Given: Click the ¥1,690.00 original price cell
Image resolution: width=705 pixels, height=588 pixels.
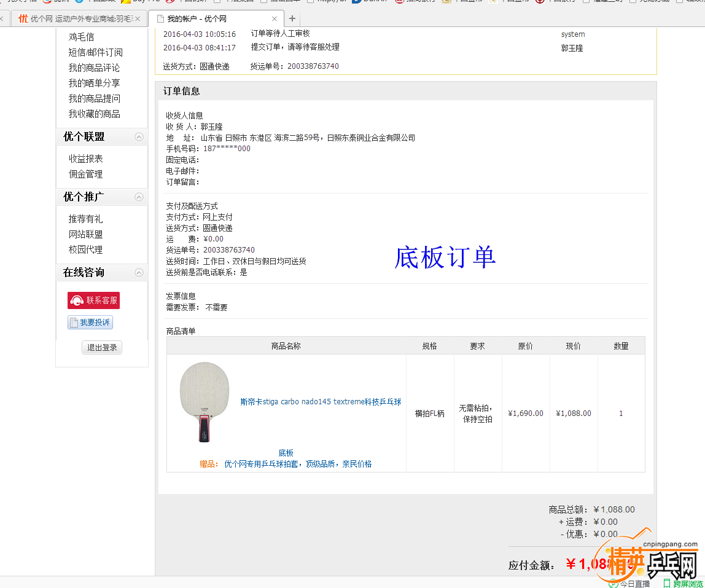Looking at the screenshot, I should [526, 413].
